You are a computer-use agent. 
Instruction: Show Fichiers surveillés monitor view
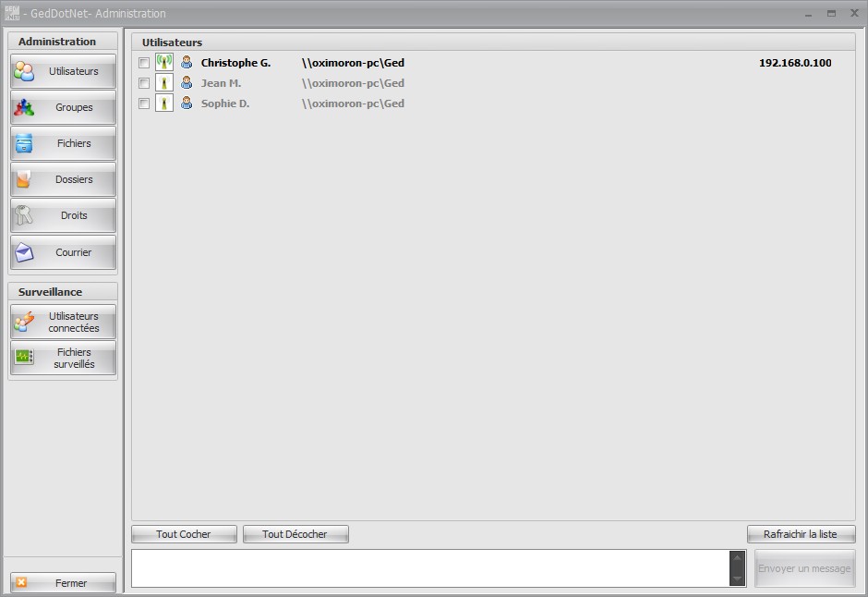click(63, 358)
